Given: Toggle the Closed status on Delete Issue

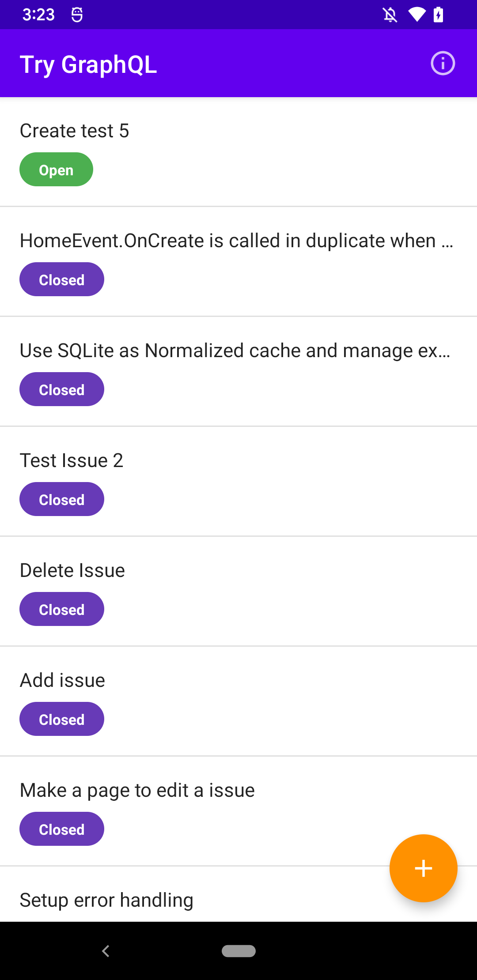Looking at the screenshot, I should tap(61, 609).
